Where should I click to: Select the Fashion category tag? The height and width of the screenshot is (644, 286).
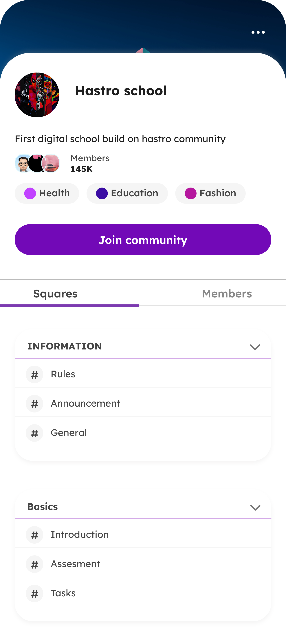pos(210,193)
